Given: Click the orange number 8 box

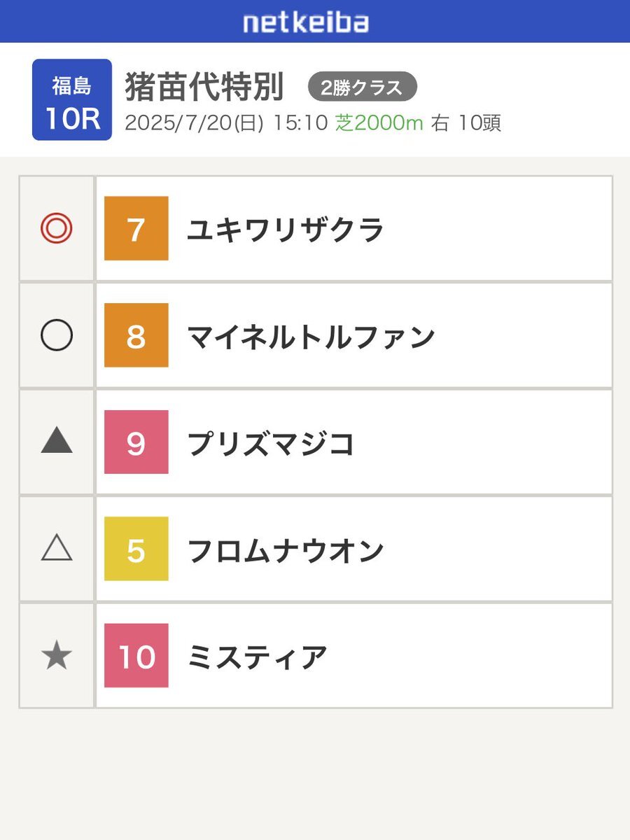Looking at the screenshot, I should (x=136, y=335).
